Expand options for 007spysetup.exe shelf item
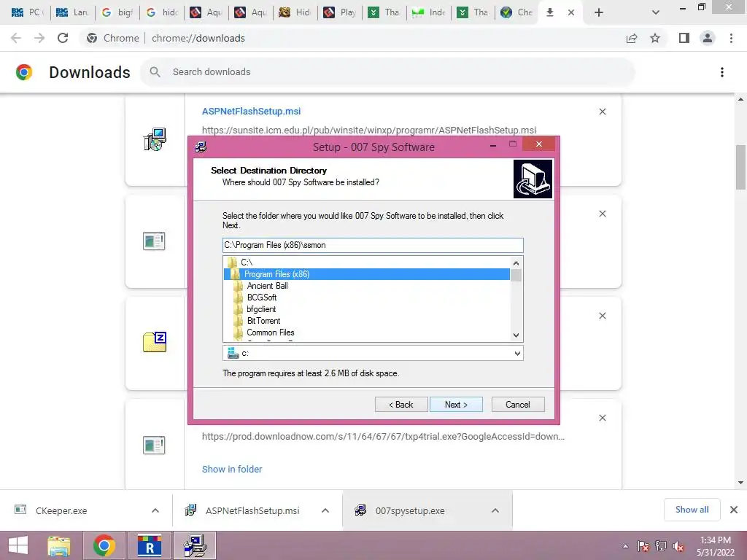 (495, 510)
